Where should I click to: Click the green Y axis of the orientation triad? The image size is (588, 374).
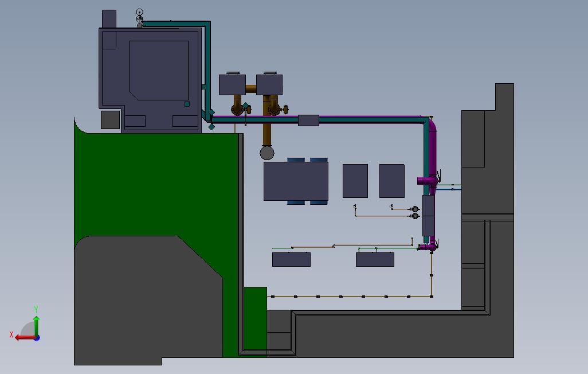tap(36, 326)
